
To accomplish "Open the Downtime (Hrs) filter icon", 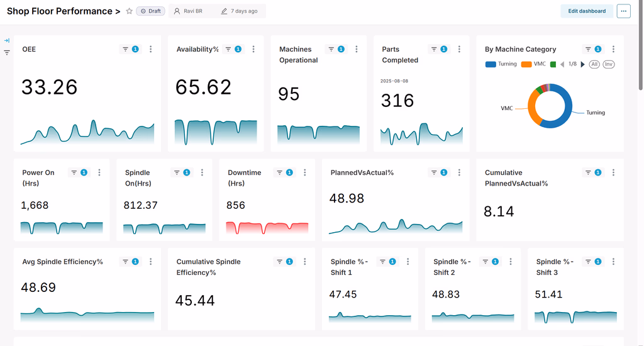I will (x=280, y=172).
